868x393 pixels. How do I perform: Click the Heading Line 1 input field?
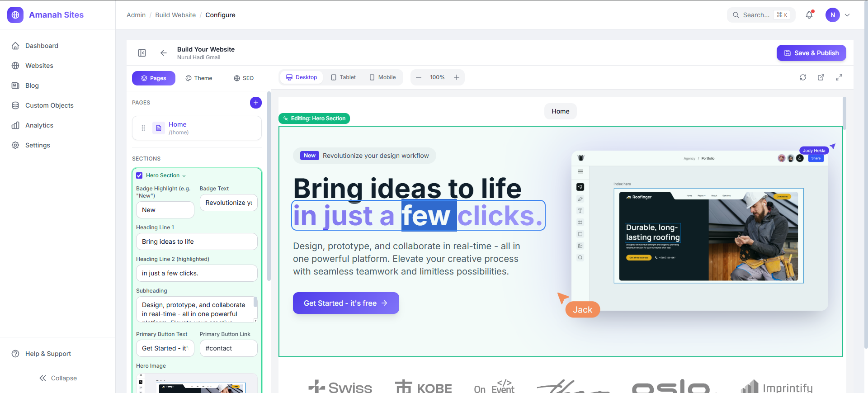(x=197, y=241)
